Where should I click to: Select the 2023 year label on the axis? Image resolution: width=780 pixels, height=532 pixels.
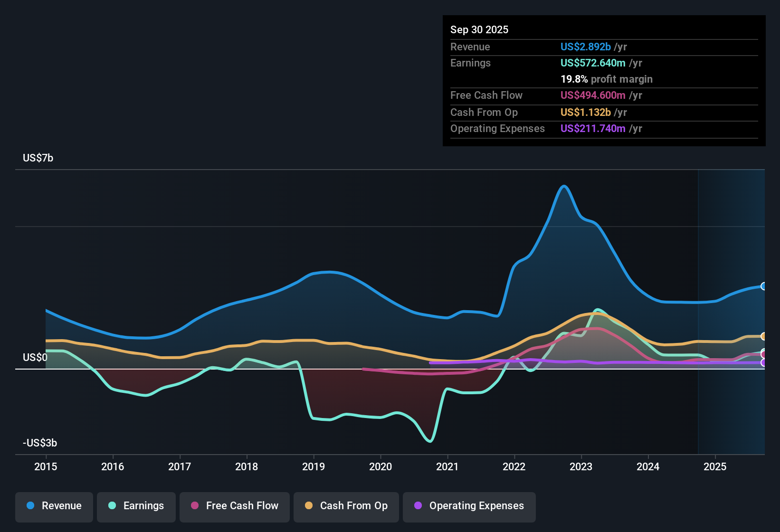(581, 467)
